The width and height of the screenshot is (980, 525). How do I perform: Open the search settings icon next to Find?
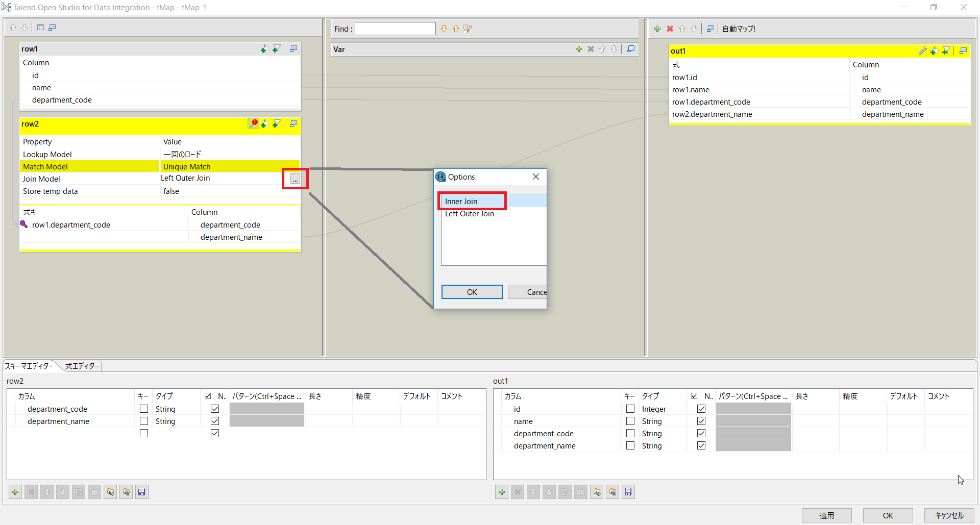pos(467,29)
